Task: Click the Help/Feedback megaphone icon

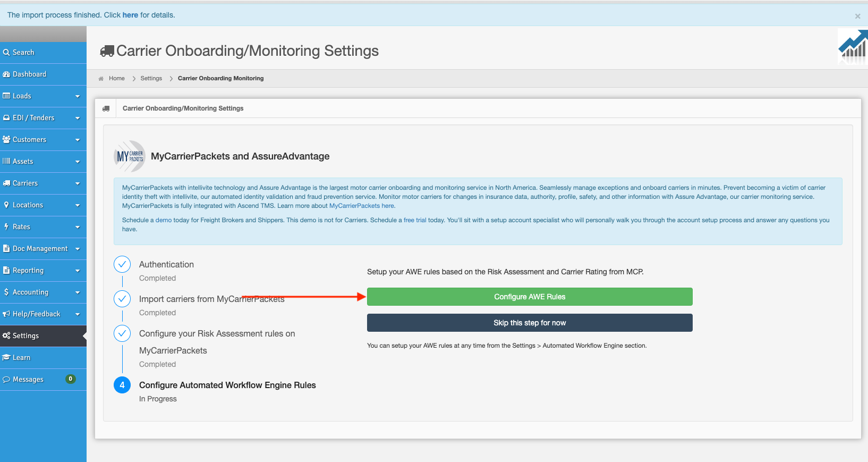Action: click(6, 314)
